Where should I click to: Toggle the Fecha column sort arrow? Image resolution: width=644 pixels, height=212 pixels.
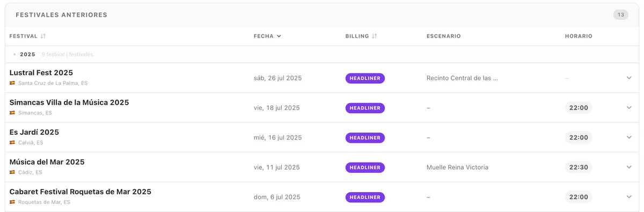coord(279,36)
